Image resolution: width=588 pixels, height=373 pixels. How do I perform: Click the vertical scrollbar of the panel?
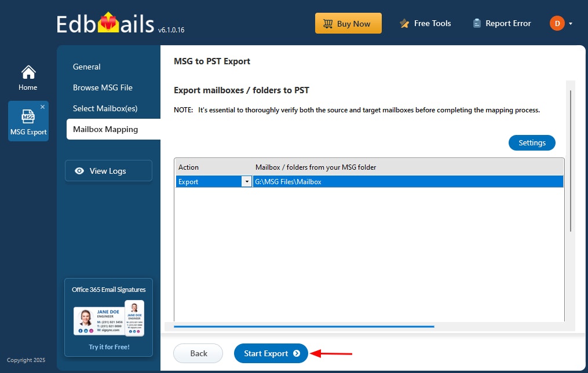pyautogui.click(x=571, y=161)
